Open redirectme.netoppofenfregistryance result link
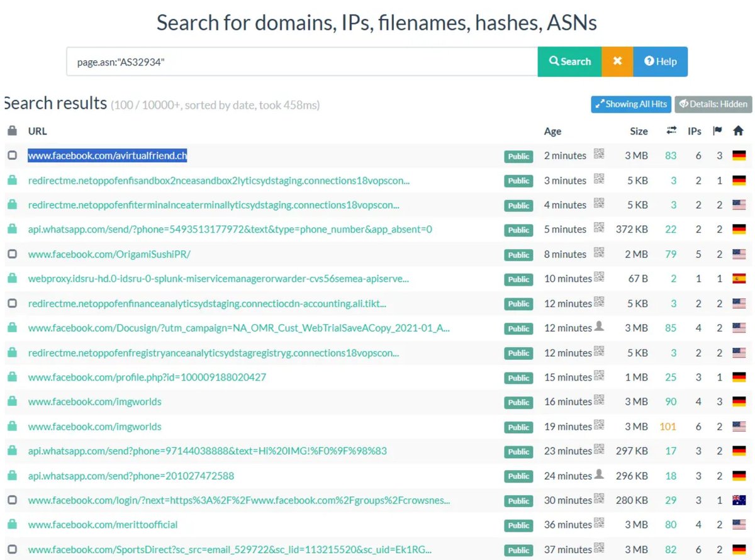755x560 pixels. (213, 353)
